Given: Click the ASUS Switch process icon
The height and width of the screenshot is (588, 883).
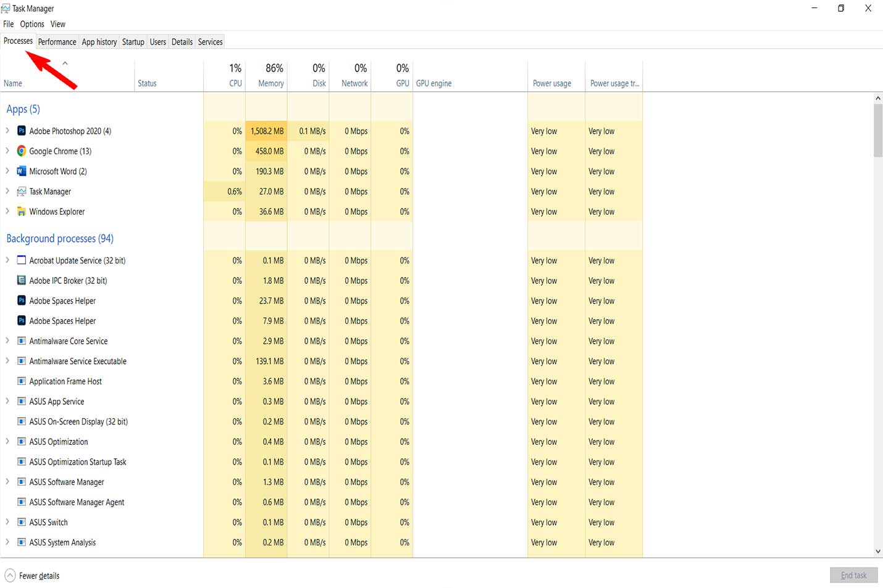Looking at the screenshot, I should click(x=22, y=523).
